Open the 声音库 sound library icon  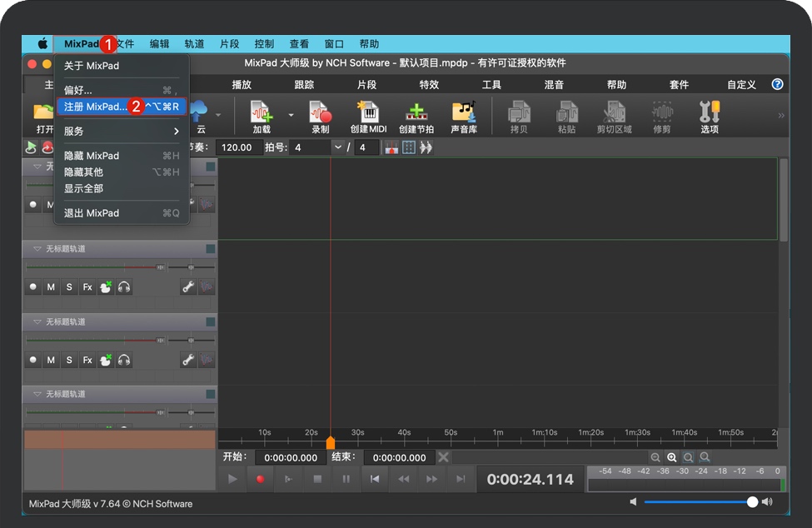click(x=464, y=117)
